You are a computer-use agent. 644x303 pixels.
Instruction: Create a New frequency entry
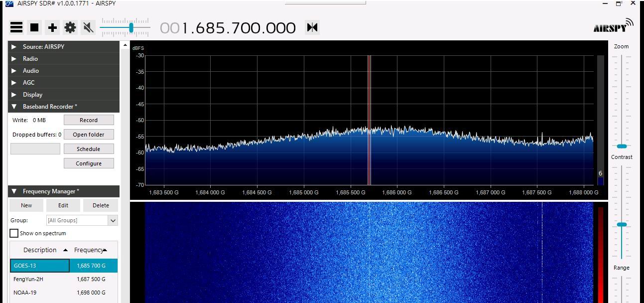tap(26, 205)
